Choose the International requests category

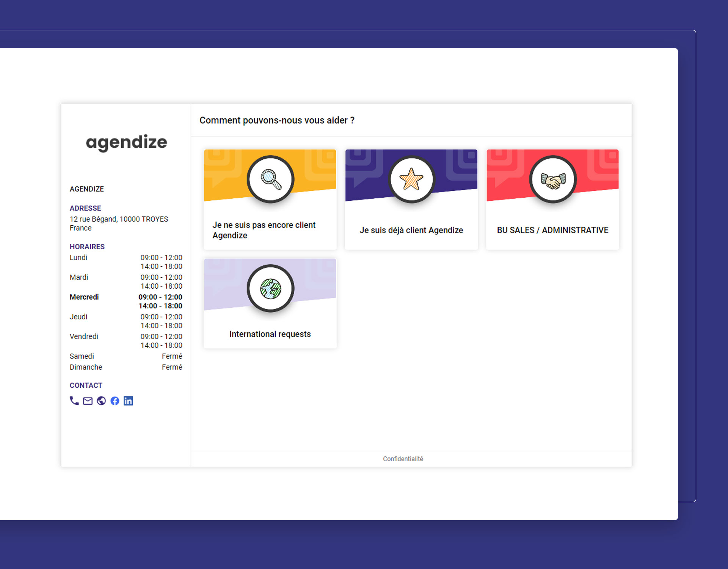[270, 334]
